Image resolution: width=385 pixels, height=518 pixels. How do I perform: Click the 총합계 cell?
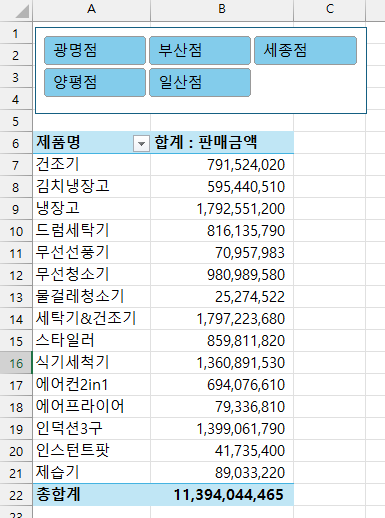92,495
